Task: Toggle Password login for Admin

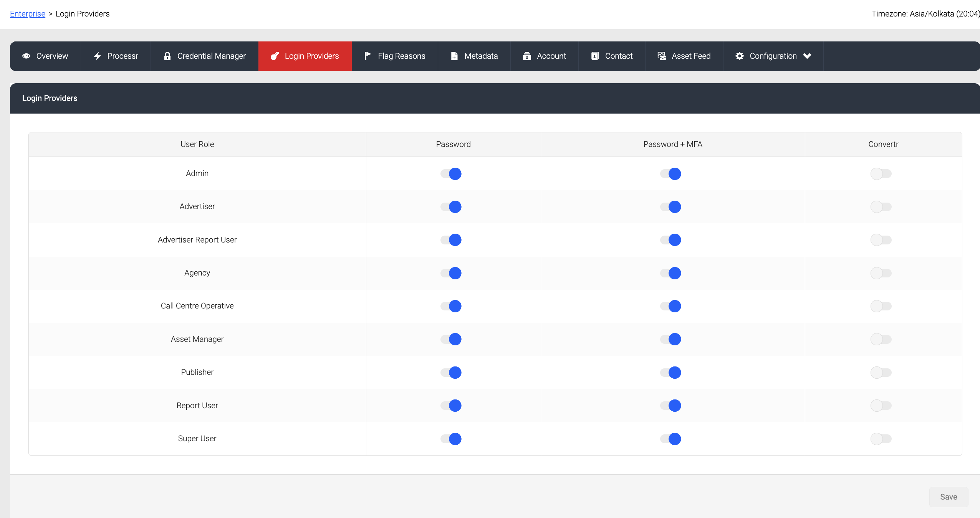Action: point(451,174)
